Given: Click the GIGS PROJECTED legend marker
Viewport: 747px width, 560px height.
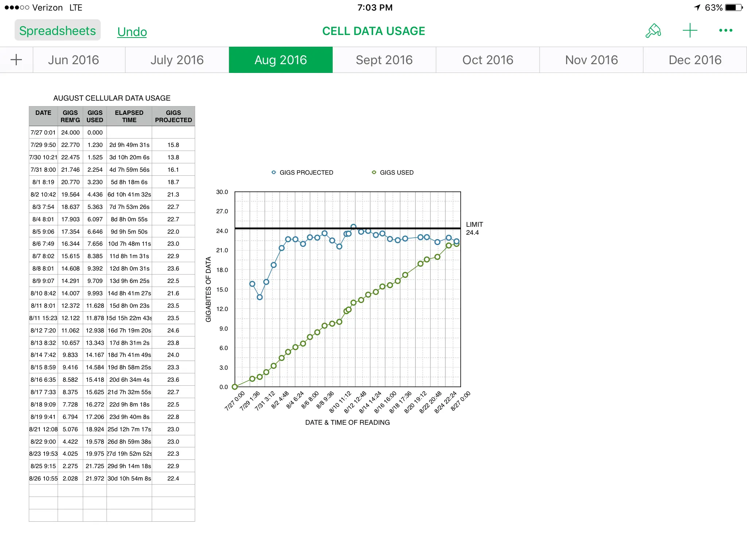Looking at the screenshot, I should point(274,172).
